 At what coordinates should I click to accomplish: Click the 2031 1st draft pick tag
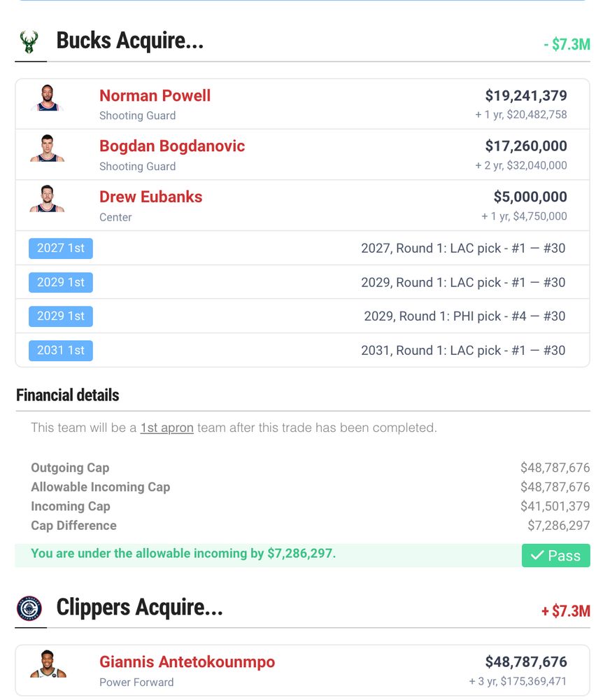pyautogui.click(x=61, y=351)
